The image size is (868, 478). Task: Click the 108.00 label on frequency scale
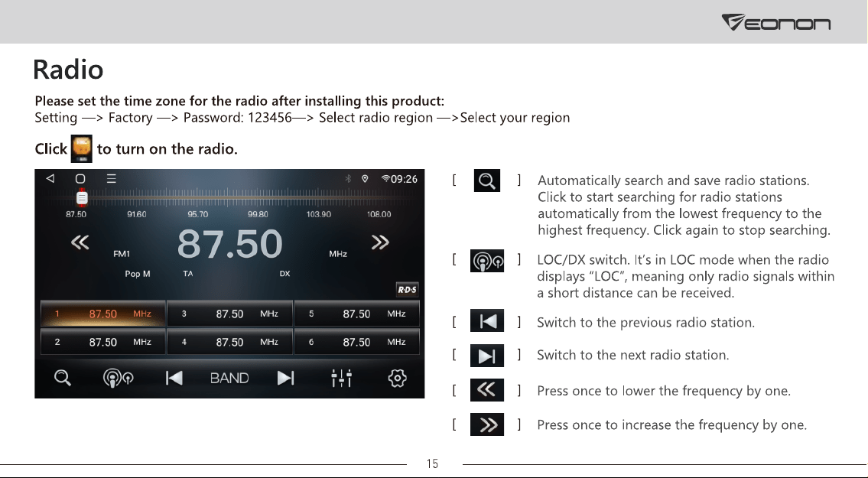(x=379, y=214)
